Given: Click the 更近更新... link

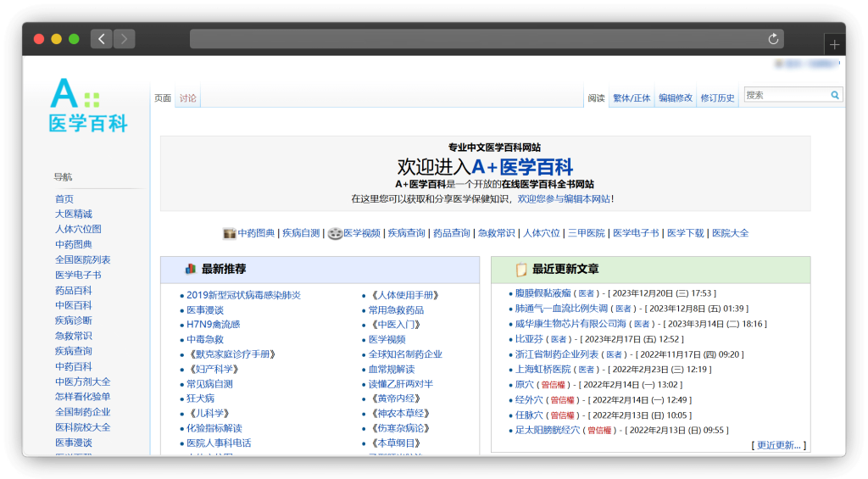Looking at the screenshot, I should pyautogui.click(x=779, y=445).
